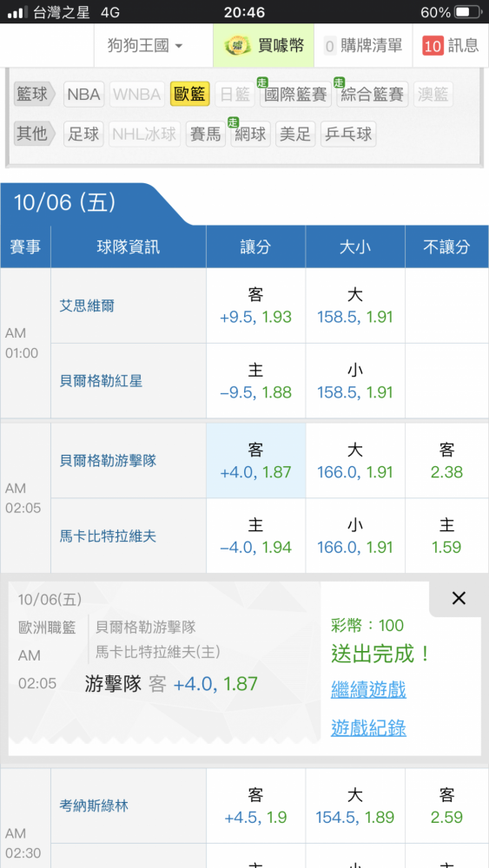The height and width of the screenshot is (868, 489).
Task: Pick 考納斯綠林 客 2.59 moneyline
Action: tap(447, 806)
